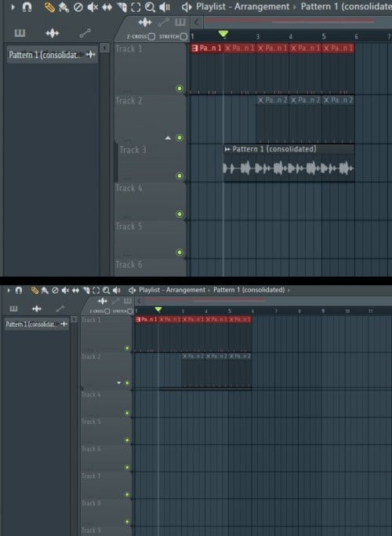
Task: Click the green playhead marker on upper ruler
Action: (x=223, y=34)
